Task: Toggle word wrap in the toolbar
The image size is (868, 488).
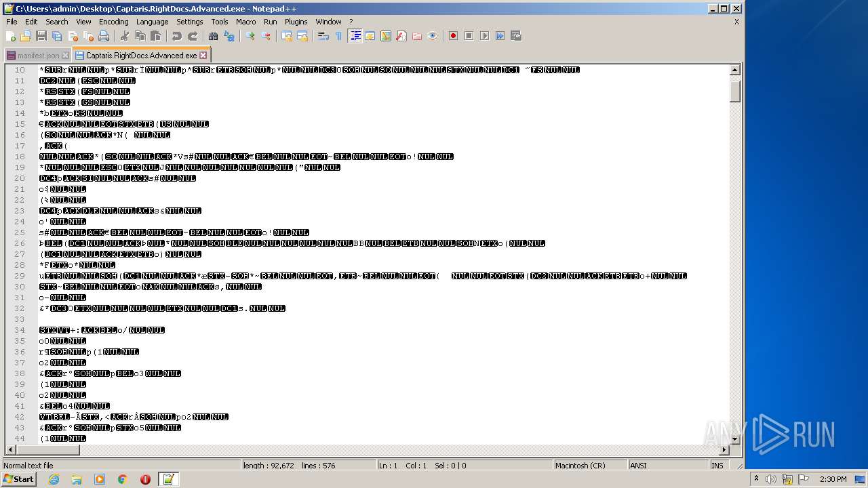Action: click(323, 36)
